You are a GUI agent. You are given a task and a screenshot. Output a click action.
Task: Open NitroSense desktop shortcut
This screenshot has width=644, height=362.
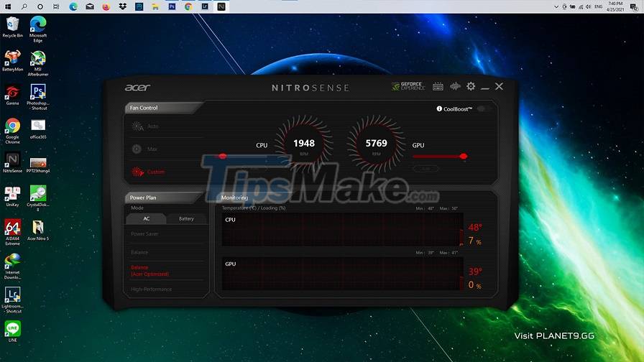click(13, 162)
